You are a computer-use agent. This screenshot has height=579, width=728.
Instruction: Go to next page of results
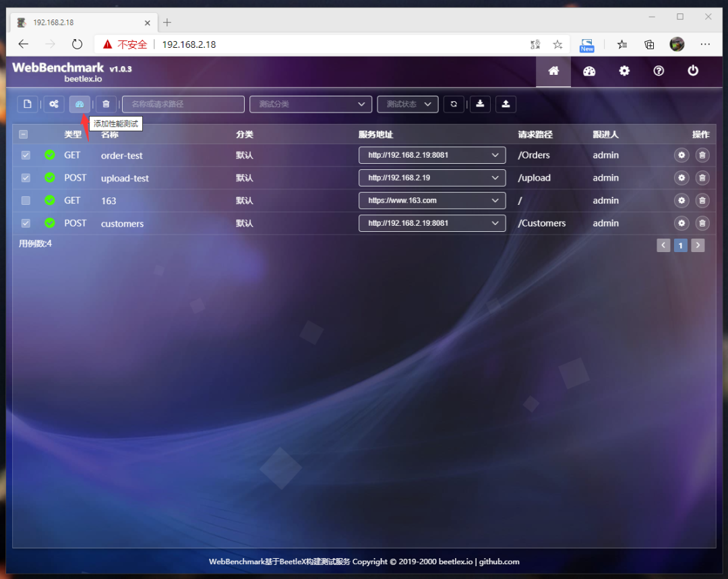click(698, 245)
